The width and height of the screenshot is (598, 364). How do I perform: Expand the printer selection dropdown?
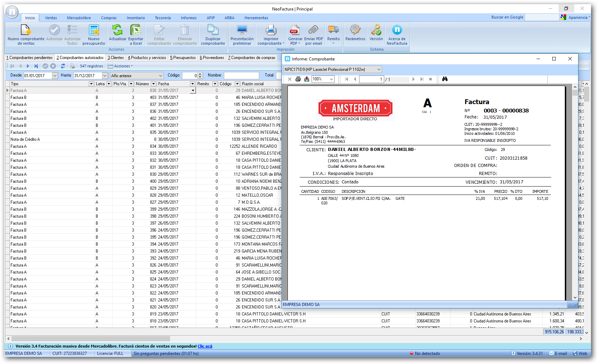[x=379, y=70]
